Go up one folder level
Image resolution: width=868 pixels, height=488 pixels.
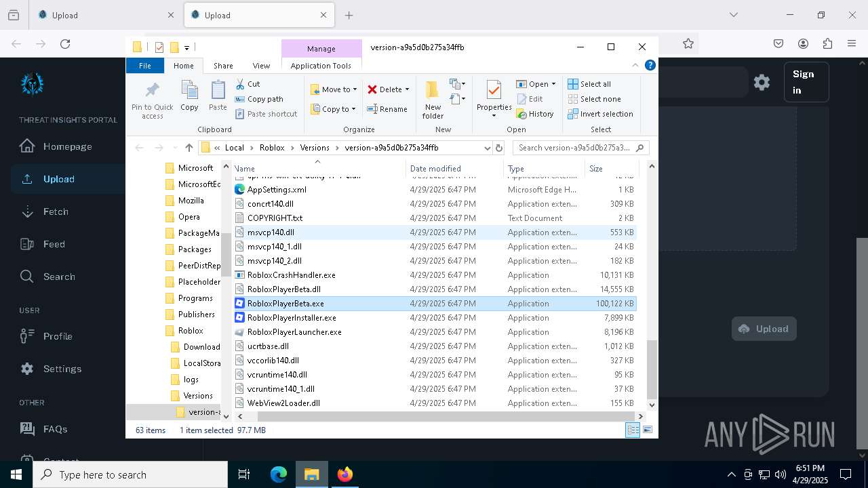(189, 148)
